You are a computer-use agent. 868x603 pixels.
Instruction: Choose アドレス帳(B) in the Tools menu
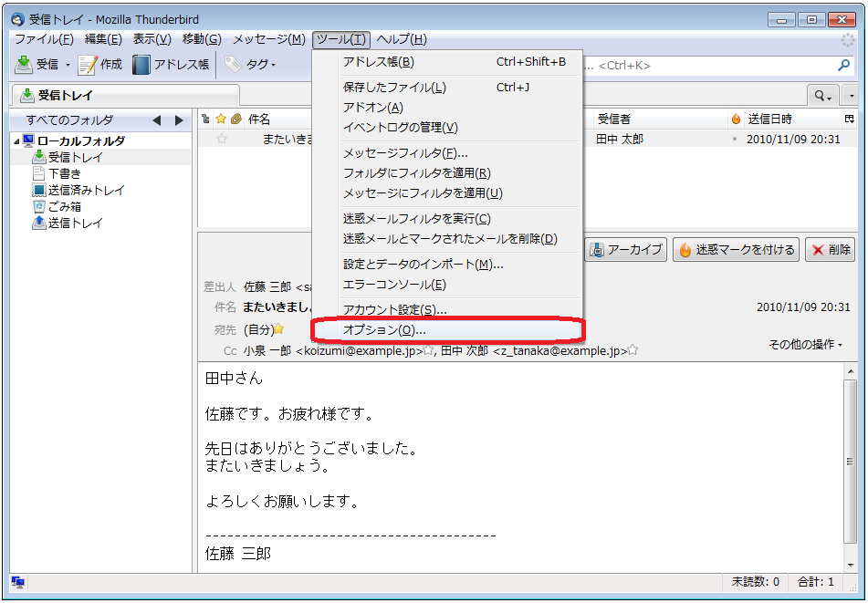coord(447,62)
